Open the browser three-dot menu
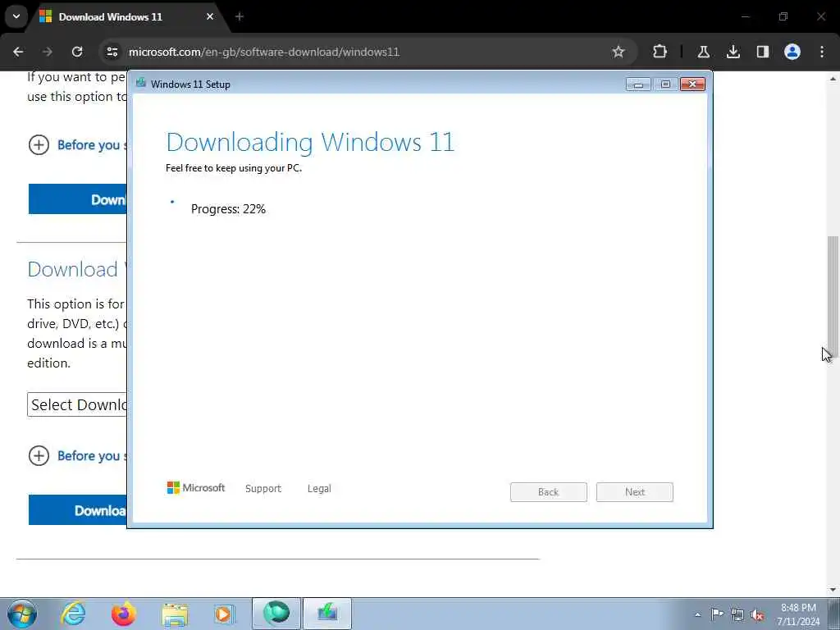Image resolution: width=840 pixels, height=630 pixels. point(822,52)
